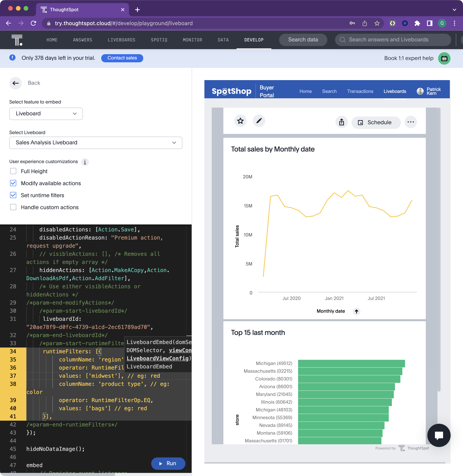Click the Back text link
463x476 pixels.
(x=34, y=83)
